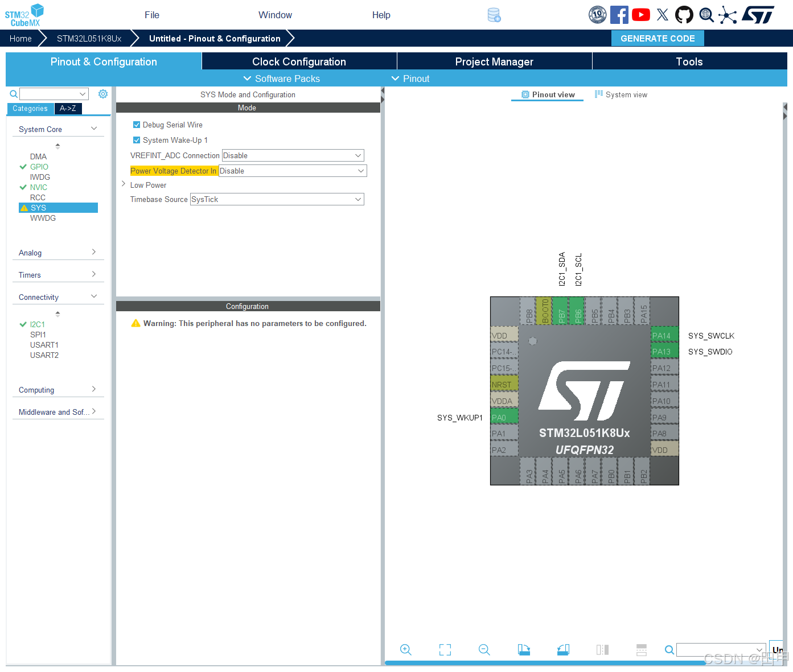Open the Window menu
The width and height of the screenshot is (793, 672).
pyautogui.click(x=275, y=15)
